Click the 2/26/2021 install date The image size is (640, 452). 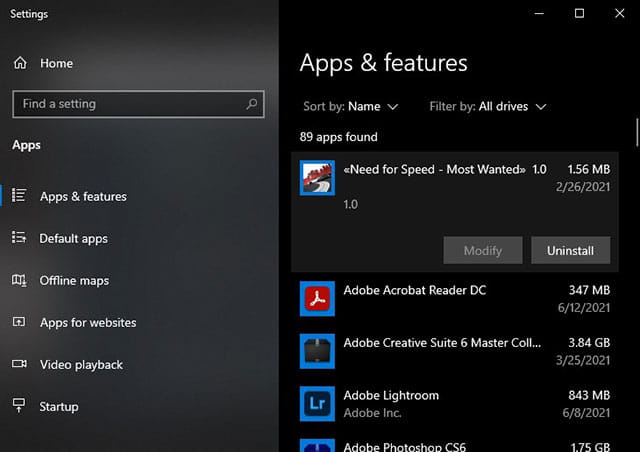click(x=583, y=187)
